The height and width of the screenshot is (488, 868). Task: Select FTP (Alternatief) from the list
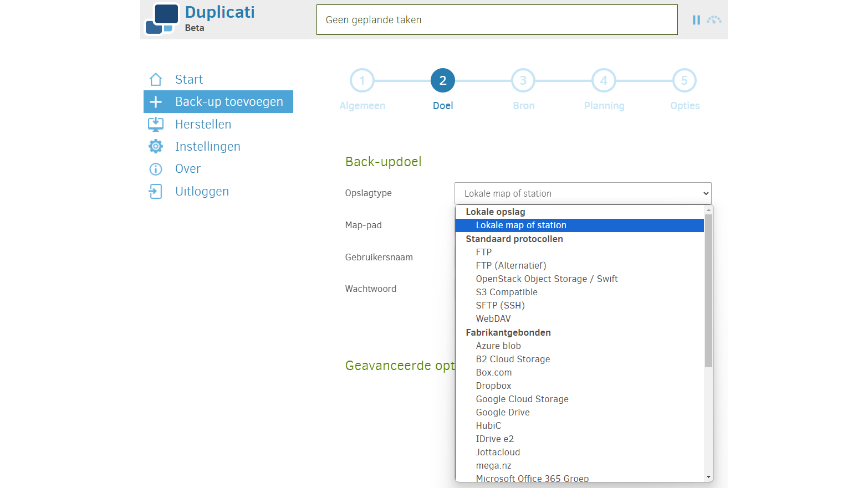tap(510, 266)
